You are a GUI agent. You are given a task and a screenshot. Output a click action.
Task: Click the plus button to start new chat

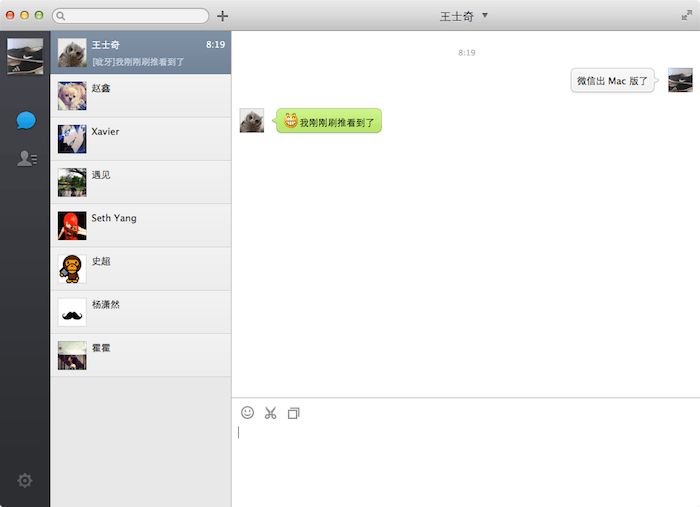click(222, 16)
